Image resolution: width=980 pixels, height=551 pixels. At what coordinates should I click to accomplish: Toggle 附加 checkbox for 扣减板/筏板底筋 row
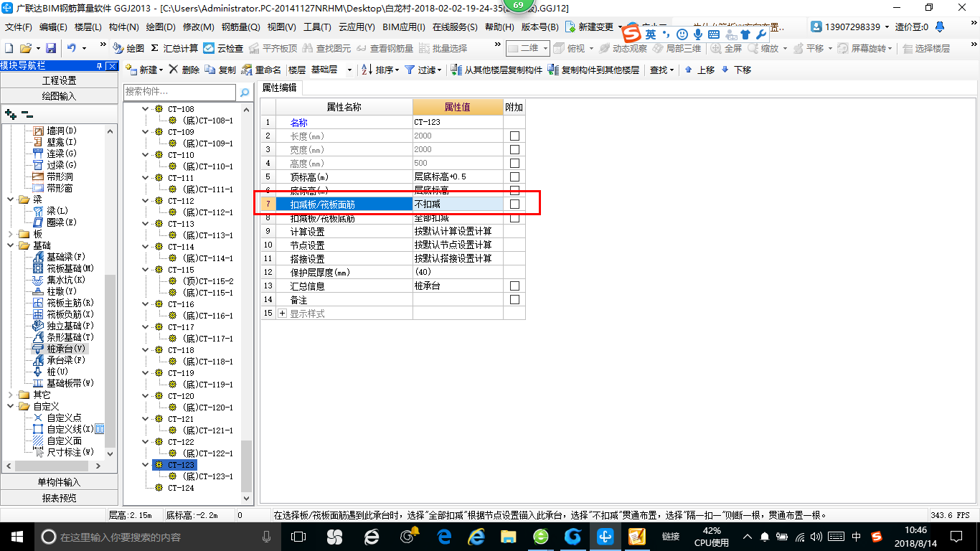(x=514, y=218)
